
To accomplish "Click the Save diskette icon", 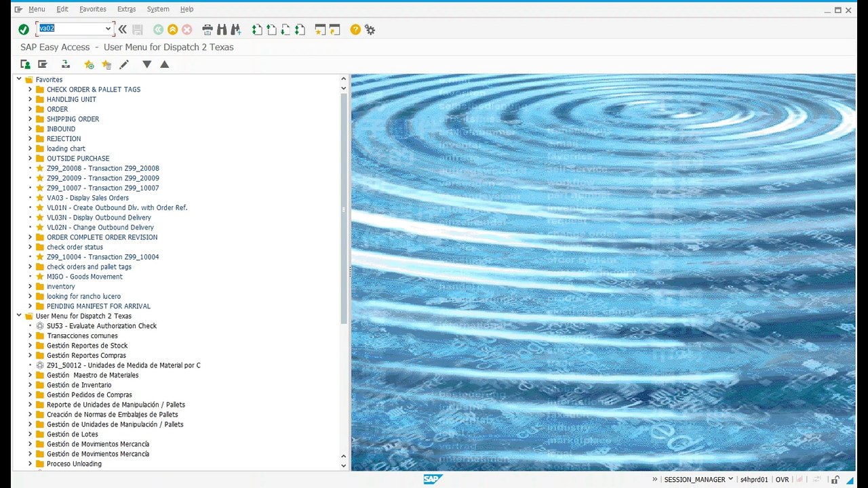I will point(138,29).
